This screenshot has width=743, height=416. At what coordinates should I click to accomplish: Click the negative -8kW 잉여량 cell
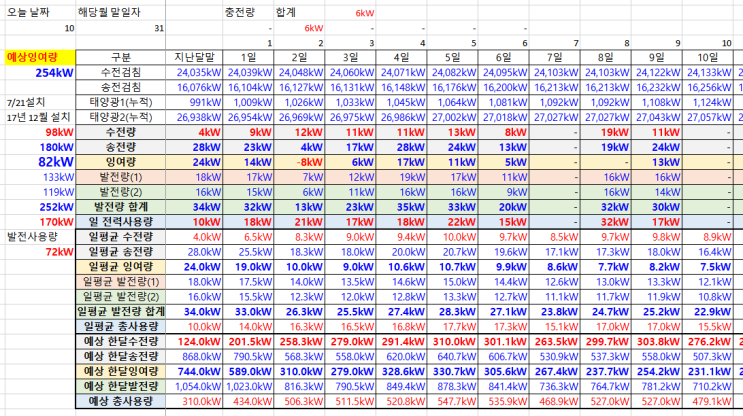[299, 162]
